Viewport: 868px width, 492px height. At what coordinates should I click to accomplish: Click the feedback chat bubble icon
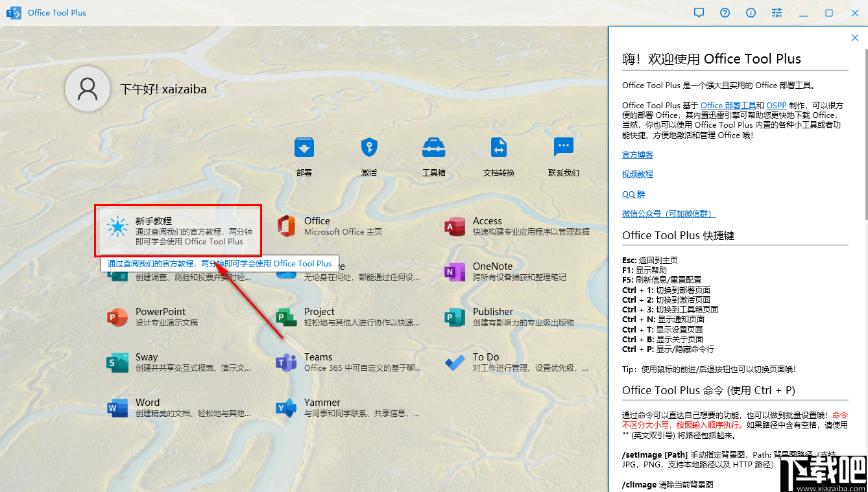(x=699, y=12)
